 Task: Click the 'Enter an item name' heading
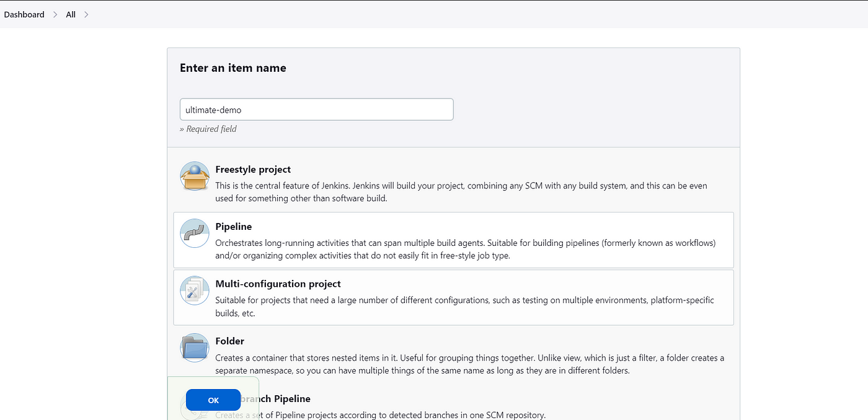click(x=233, y=68)
